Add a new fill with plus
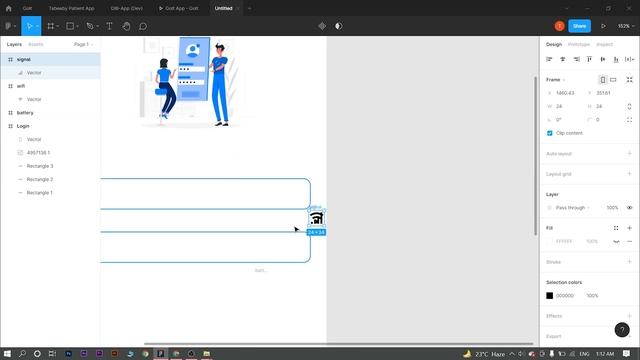640x360 pixels. (629, 228)
